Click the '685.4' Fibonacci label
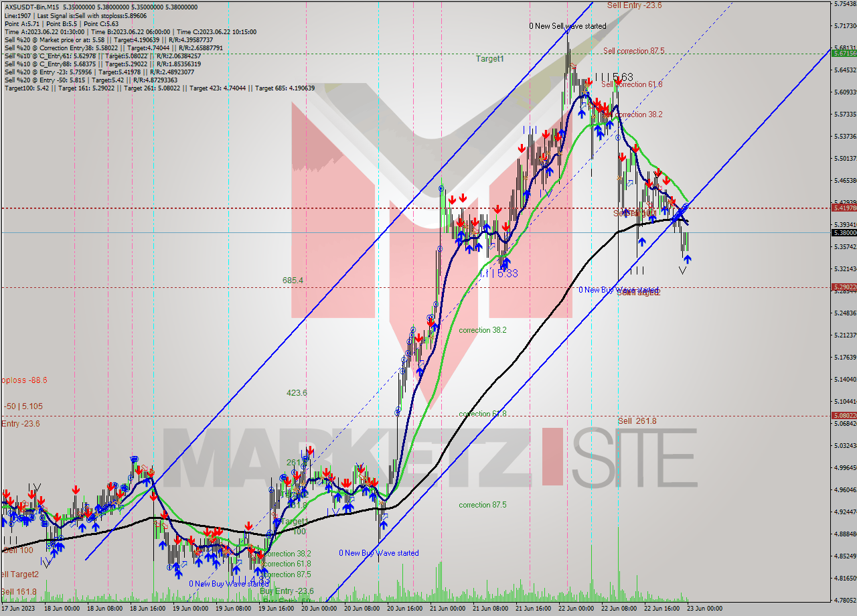 coord(293,280)
